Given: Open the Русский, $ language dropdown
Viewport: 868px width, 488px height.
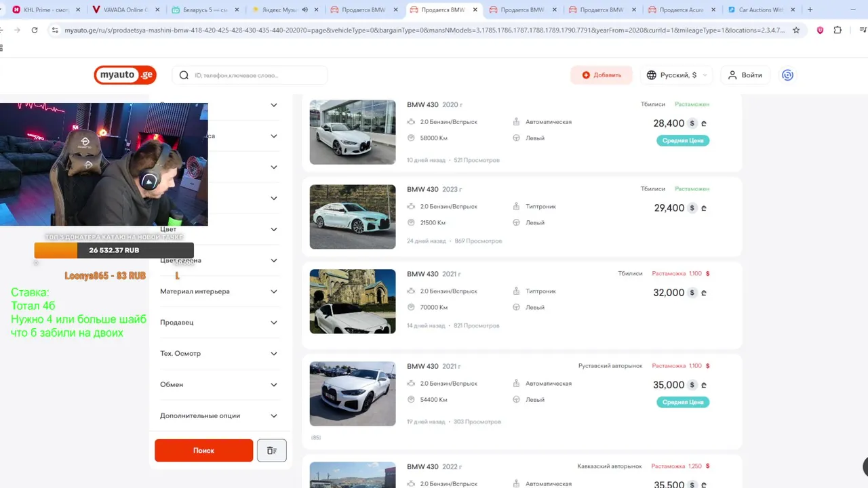Looking at the screenshot, I should [677, 75].
